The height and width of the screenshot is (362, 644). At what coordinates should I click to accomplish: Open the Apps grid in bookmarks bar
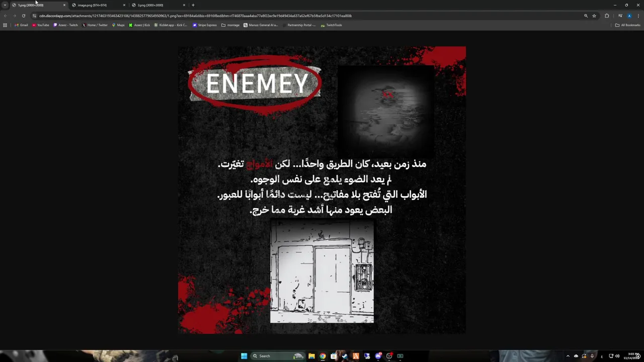point(5,25)
